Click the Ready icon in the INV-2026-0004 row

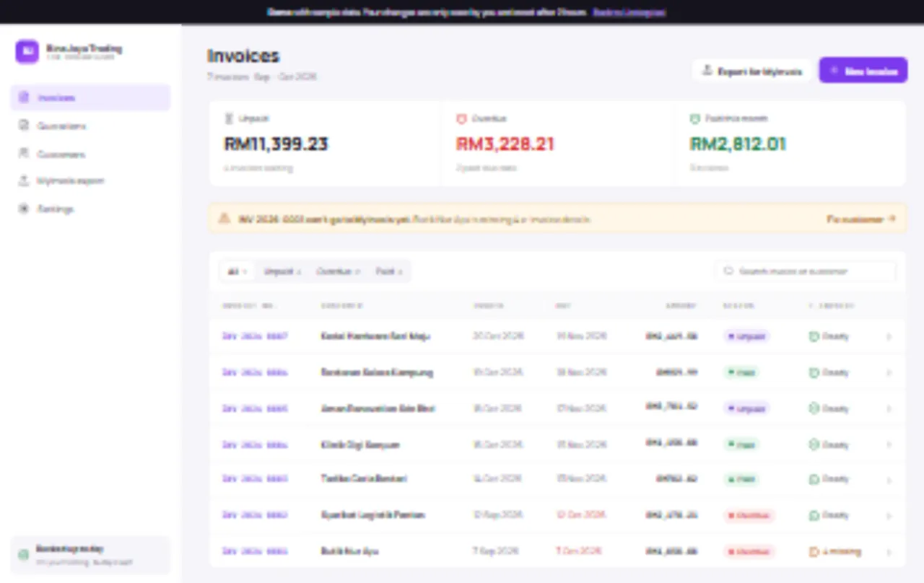[813, 444]
